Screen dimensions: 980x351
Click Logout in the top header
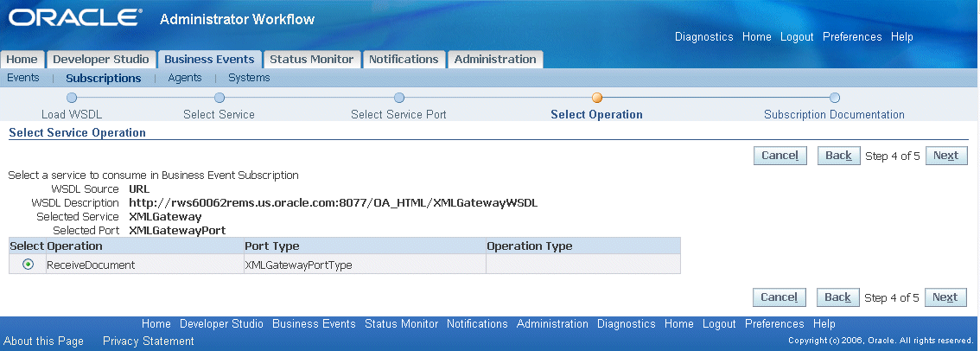pyautogui.click(x=797, y=37)
